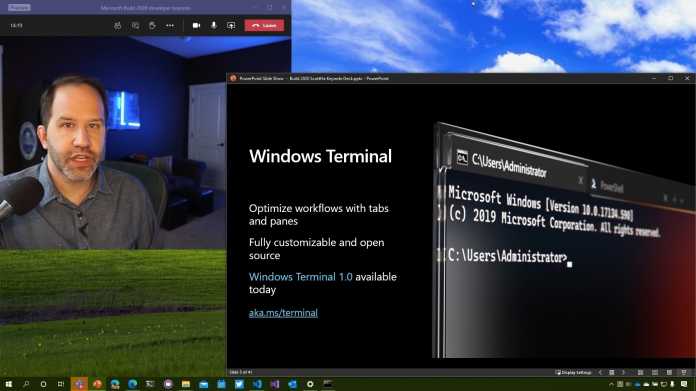696x391 pixels.
Task: Open File Explorer from the taskbar
Action: point(186,384)
